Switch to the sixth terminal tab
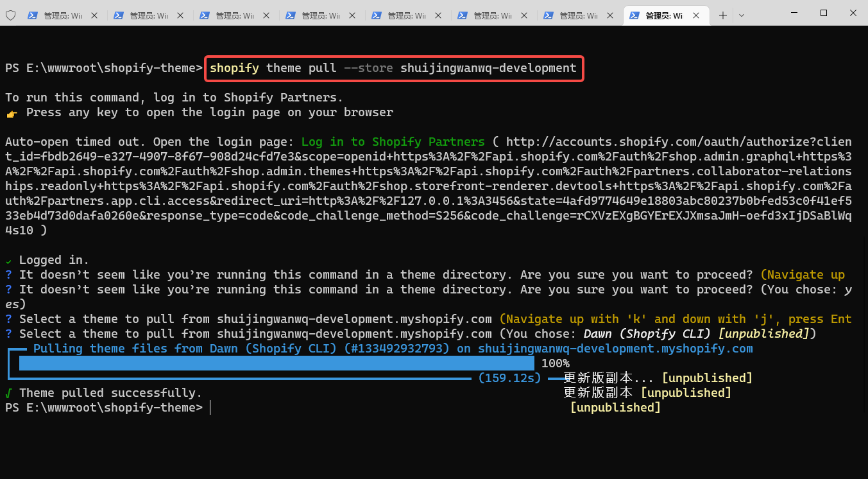Image resolution: width=868 pixels, height=479 pixels. coord(493,15)
